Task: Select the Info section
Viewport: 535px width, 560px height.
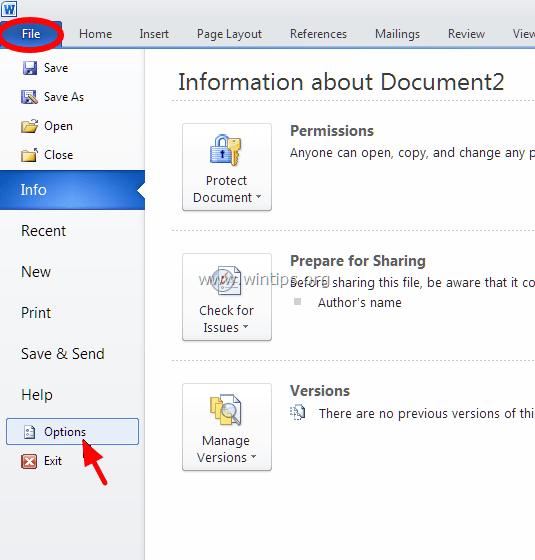Action: pyautogui.click(x=72, y=190)
